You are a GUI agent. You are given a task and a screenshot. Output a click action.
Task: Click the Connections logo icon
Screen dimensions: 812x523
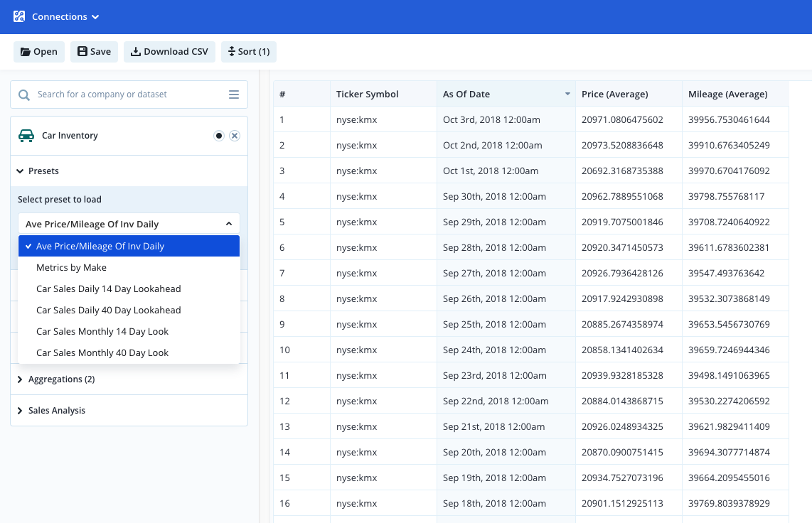point(19,16)
